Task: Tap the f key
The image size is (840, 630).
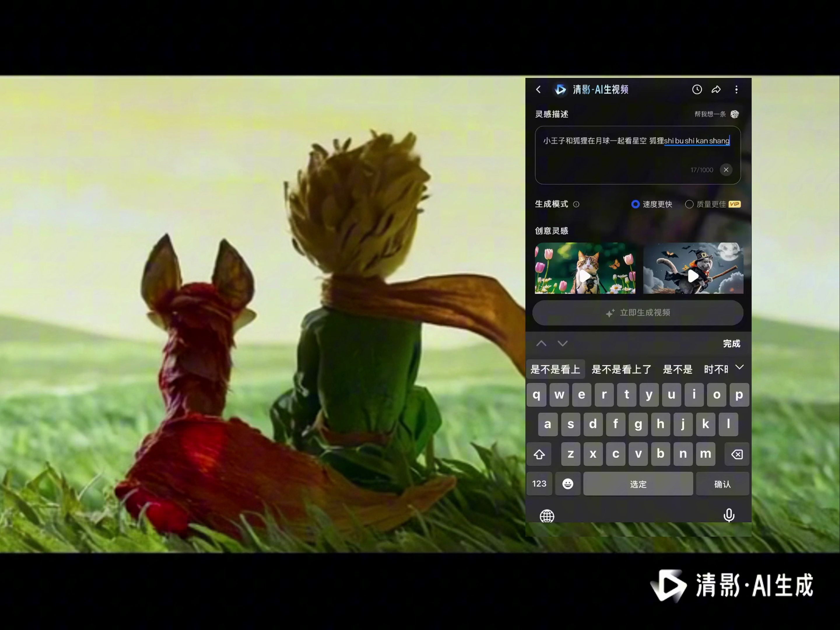Action: coord(615,424)
